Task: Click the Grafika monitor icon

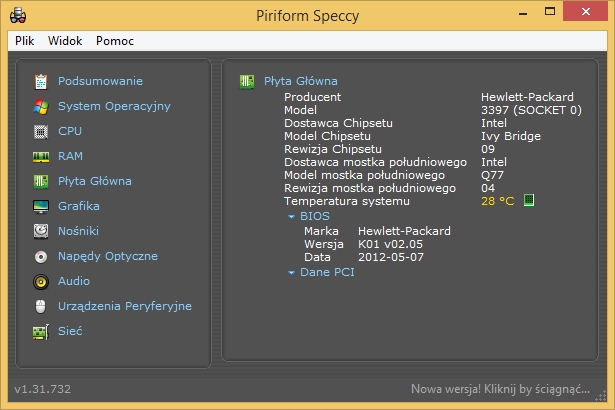Action: tap(41, 207)
